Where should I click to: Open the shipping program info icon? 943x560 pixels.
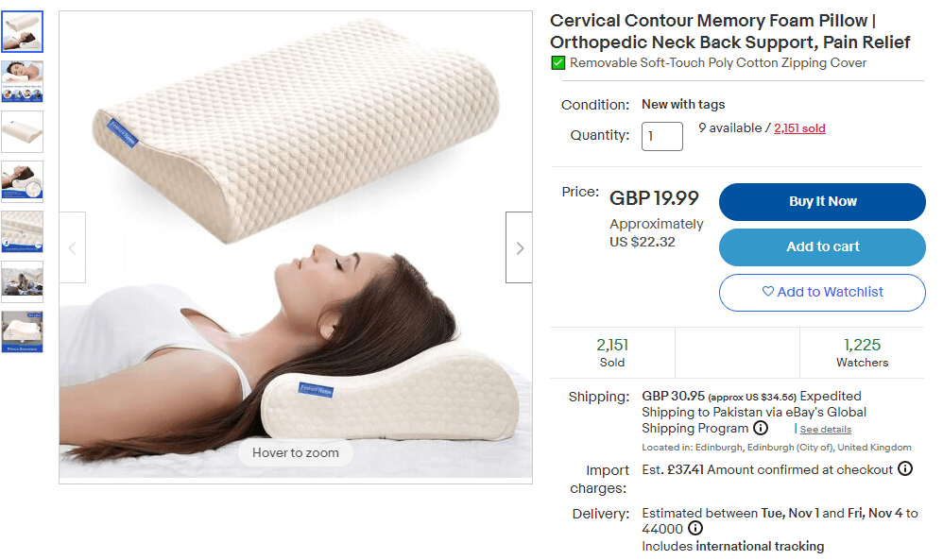[761, 428]
